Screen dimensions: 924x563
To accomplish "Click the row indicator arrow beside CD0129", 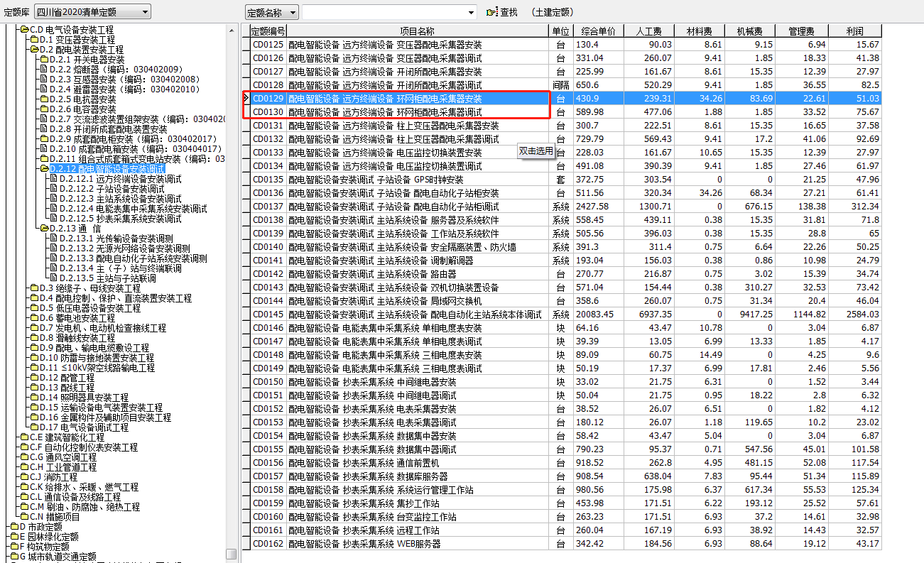I will point(246,99).
